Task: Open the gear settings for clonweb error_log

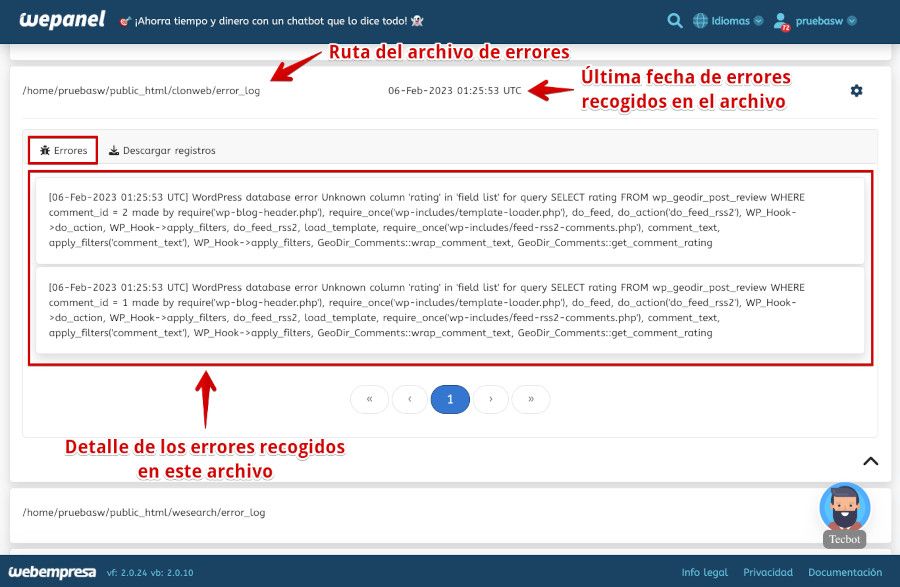Action: pos(856,91)
